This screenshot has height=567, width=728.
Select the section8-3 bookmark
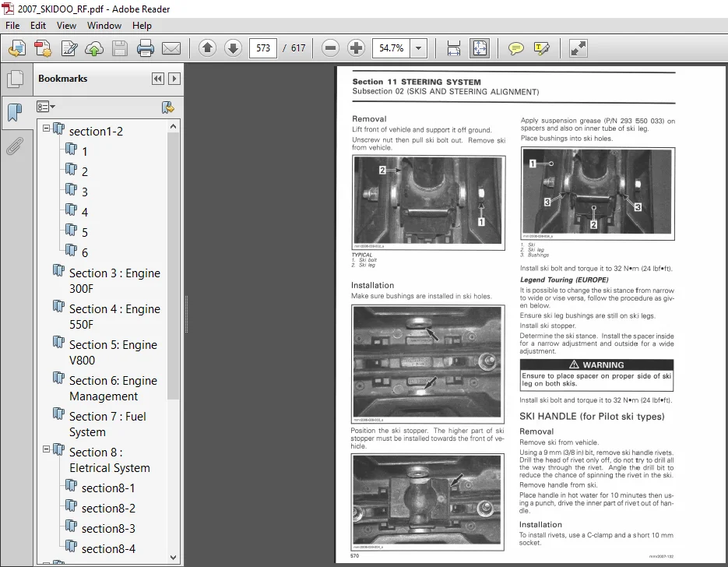click(x=108, y=529)
